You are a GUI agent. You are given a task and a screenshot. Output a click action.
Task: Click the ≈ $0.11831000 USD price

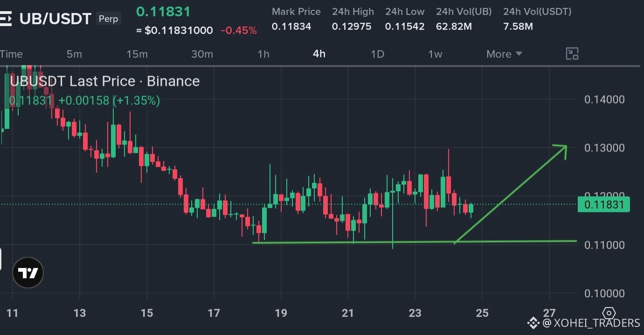click(x=174, y=31)
